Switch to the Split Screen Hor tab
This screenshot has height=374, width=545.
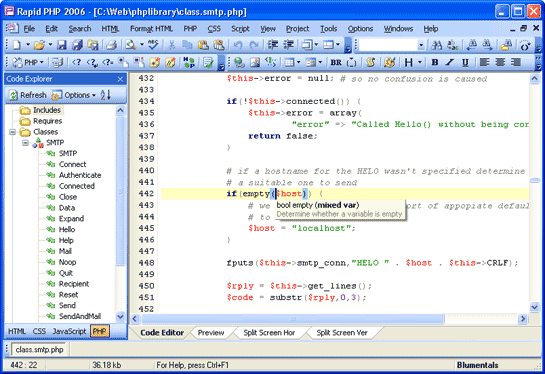point(269,333)
